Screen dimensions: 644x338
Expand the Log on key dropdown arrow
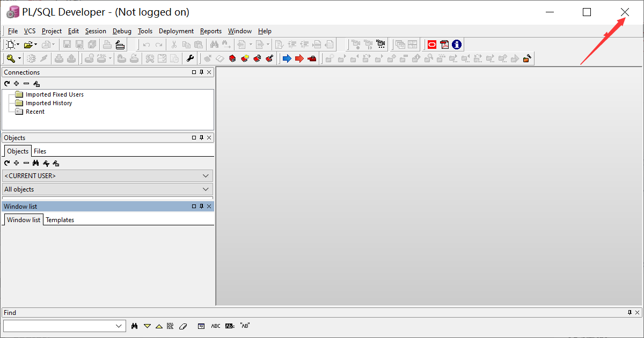[x=20, y=58]
